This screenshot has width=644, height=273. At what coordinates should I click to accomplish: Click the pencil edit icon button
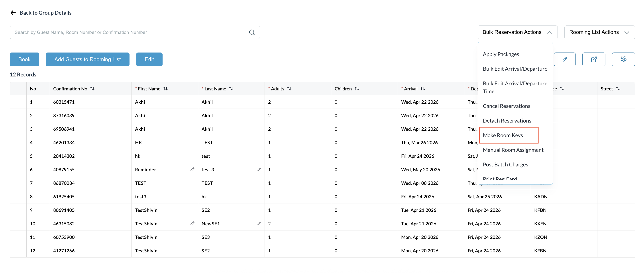(565, 59)
